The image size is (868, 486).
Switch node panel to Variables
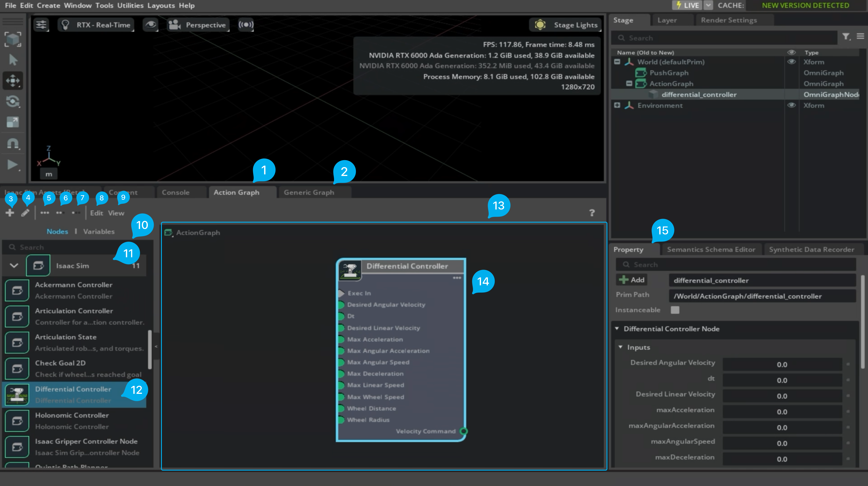coord(99,231)
